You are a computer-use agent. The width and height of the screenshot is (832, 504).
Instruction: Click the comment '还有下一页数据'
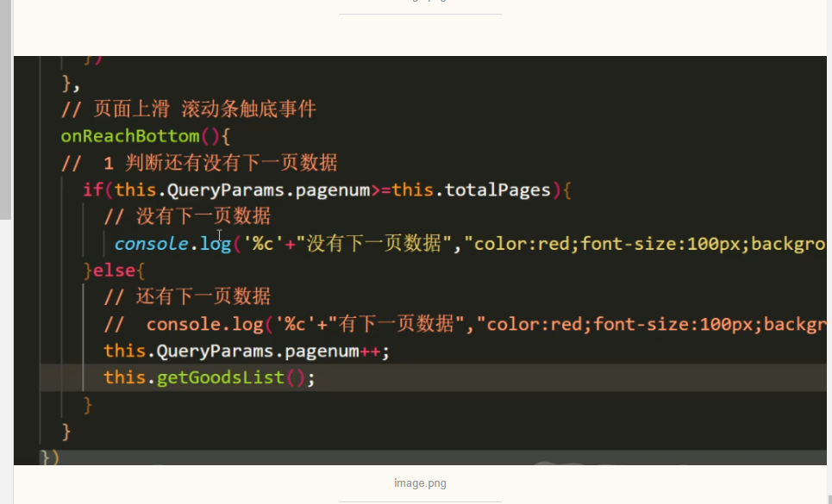point(187,296)
